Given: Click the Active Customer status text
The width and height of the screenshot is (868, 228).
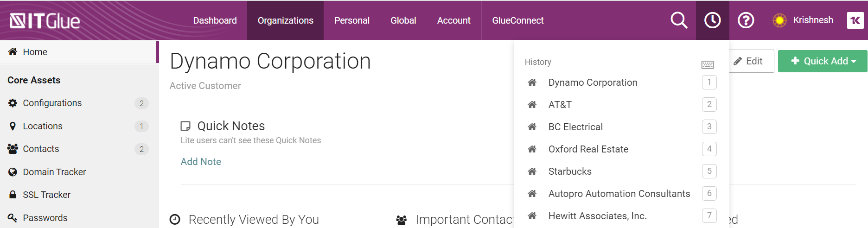Looking at the screenshot, I should (205, 86).
